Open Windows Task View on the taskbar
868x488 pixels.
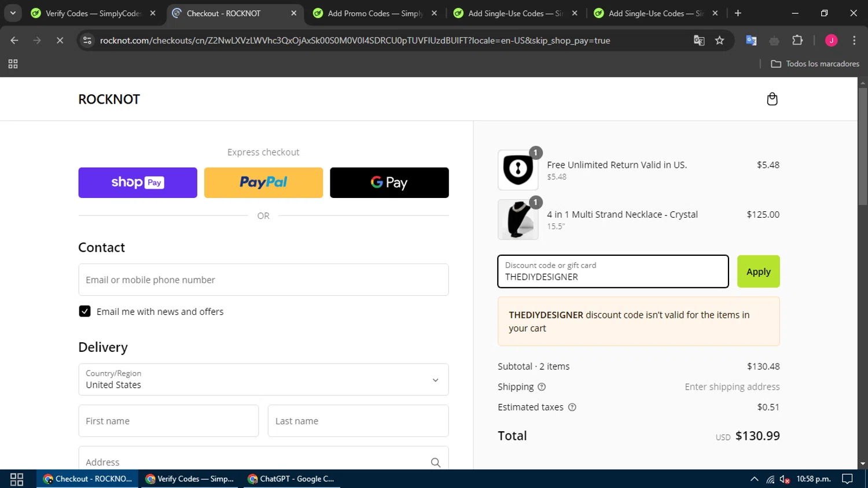click(x=17, y=479)
